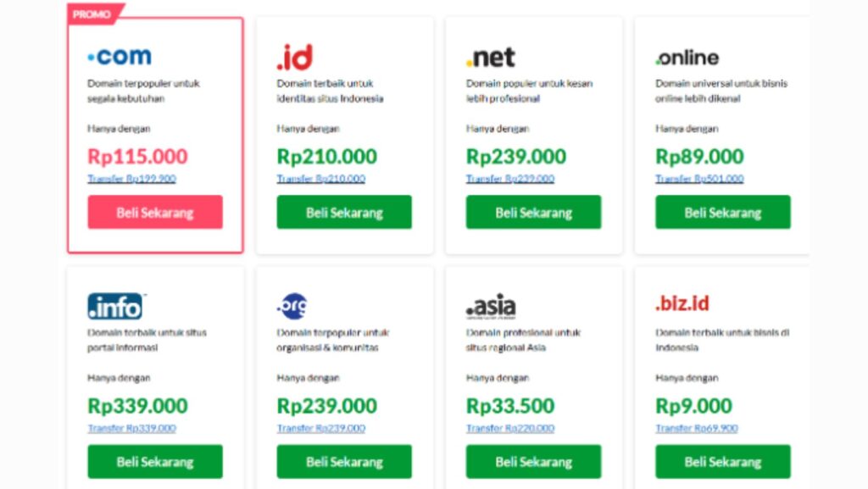The image size is (868, 489).
Task: Click the PROMO badge on .com card
Action: (95, 14)
